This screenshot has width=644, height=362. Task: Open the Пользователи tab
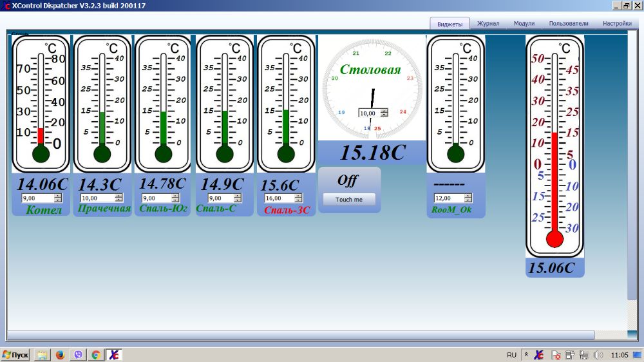(x=569, y=23)
